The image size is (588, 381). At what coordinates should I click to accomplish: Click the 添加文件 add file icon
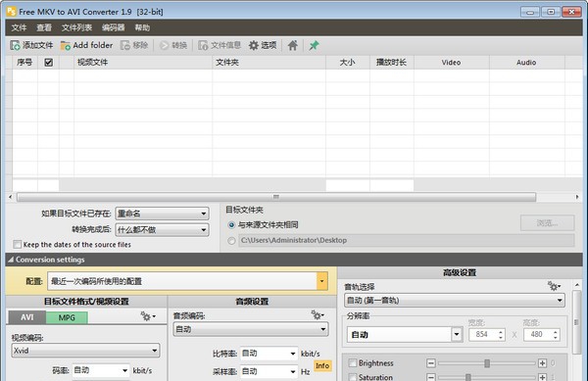coord(15,45)
